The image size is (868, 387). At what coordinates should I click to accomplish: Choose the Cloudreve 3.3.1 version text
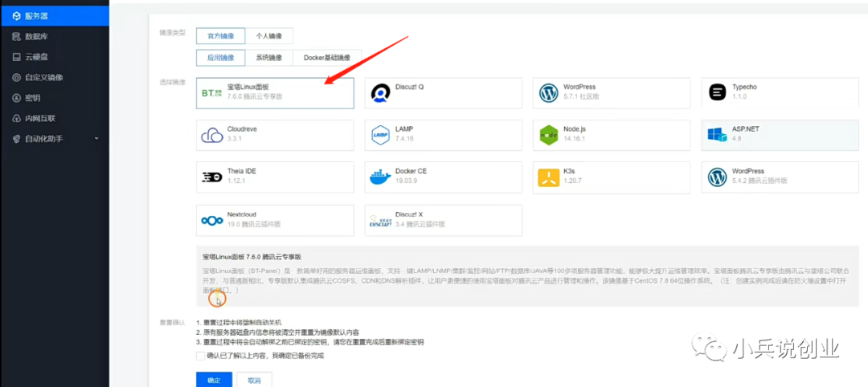click(x=234, y=138)
